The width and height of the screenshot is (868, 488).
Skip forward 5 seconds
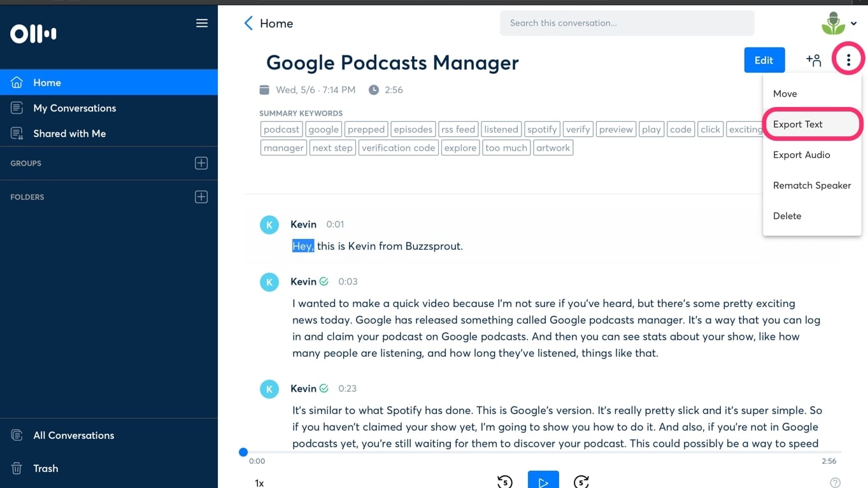pos(581,482)
